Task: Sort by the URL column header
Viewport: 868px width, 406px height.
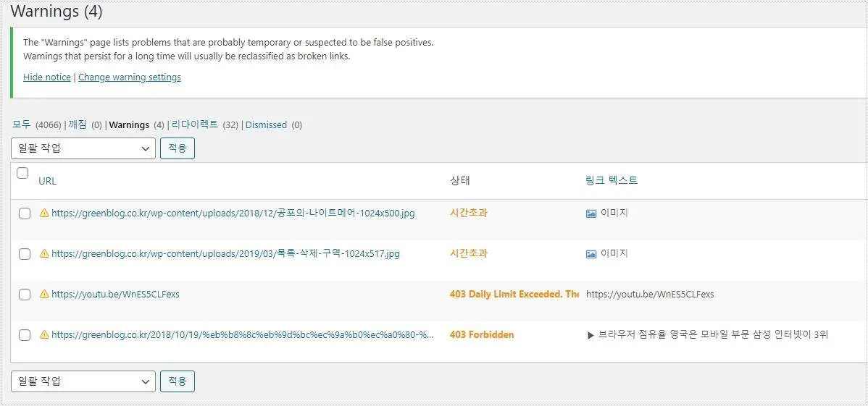Action: tap(48, 181)
